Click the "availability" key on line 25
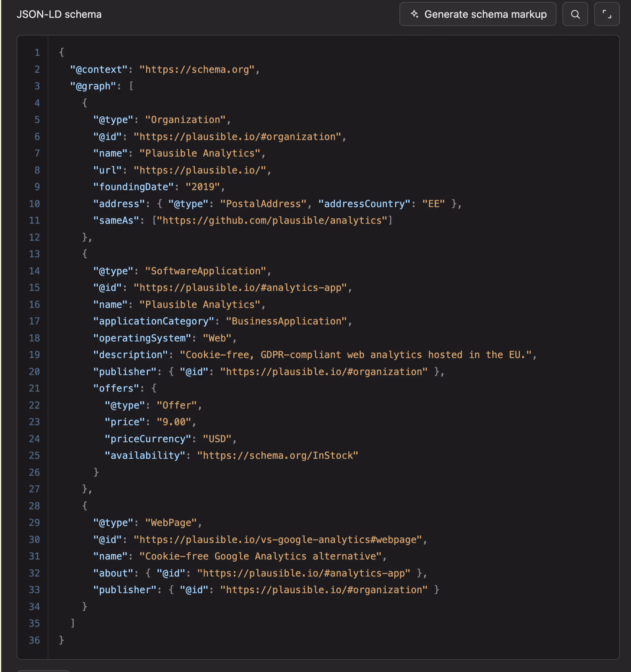This screenshot has width=631, height=672. tap(145, 455)
